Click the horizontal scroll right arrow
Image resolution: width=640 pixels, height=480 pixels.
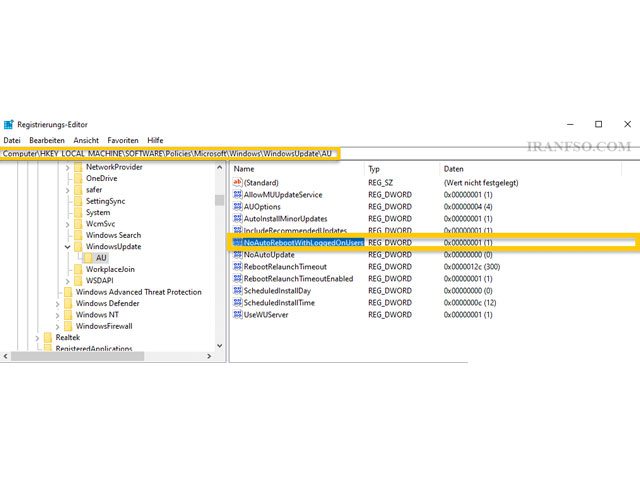click(209, 356)
